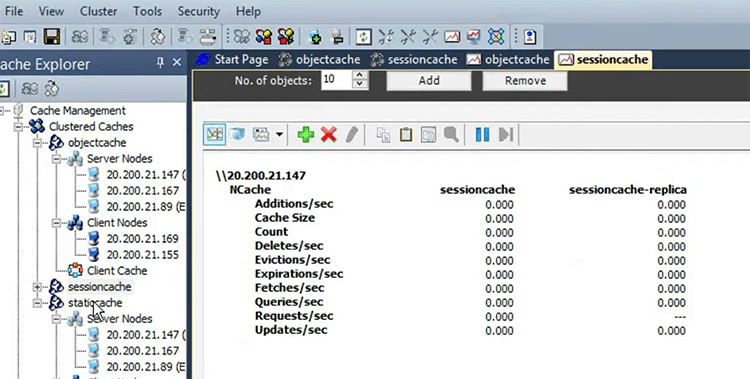Click the remove server node toolbar icon
Viewport: 750px width, 379px height.
(338, 37)
